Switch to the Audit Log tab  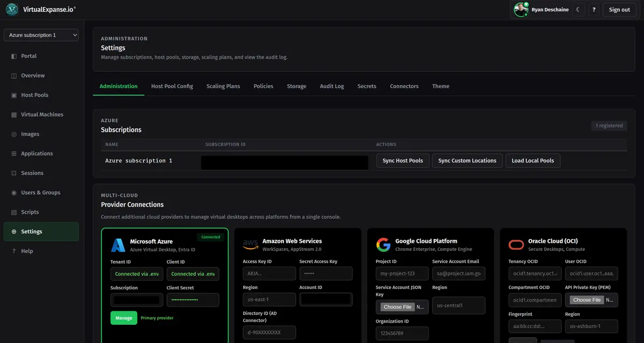coord(331,86)
